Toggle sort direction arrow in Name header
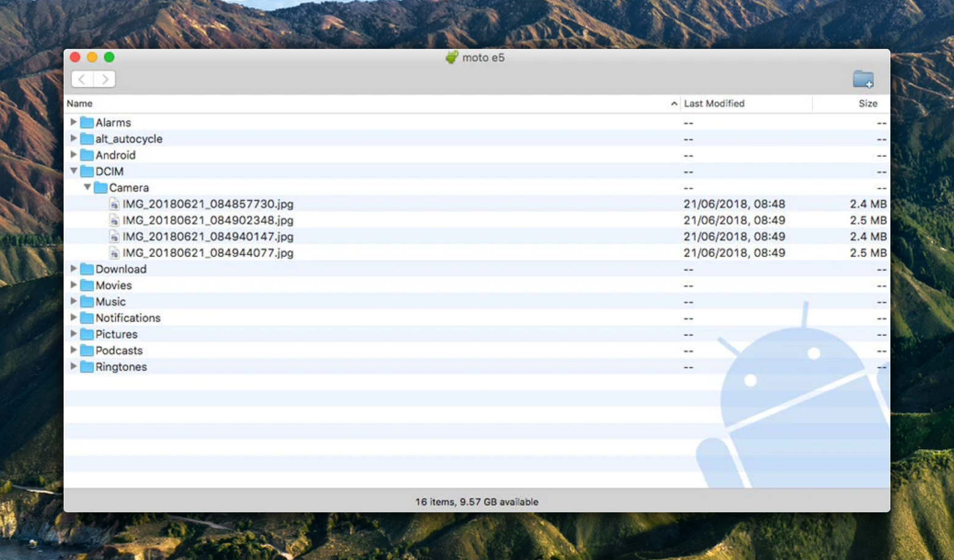 pos(674,104)
